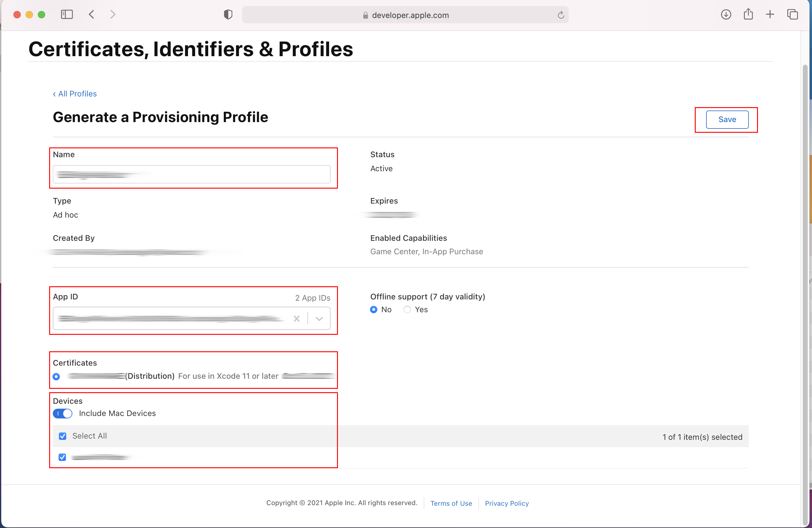Toggle the Safari sidebar icon
The height and width of the screenshot is (528, 812).
tap(67, 14)
